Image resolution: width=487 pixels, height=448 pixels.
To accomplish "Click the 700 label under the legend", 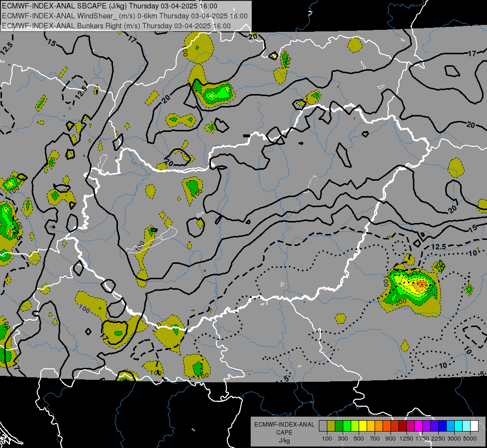I will [375, 439].
